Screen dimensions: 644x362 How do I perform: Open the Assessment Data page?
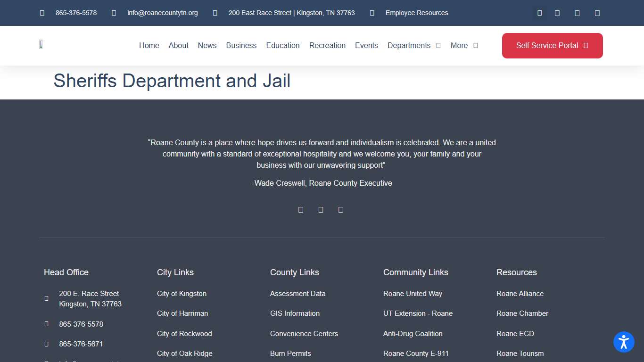297,293
